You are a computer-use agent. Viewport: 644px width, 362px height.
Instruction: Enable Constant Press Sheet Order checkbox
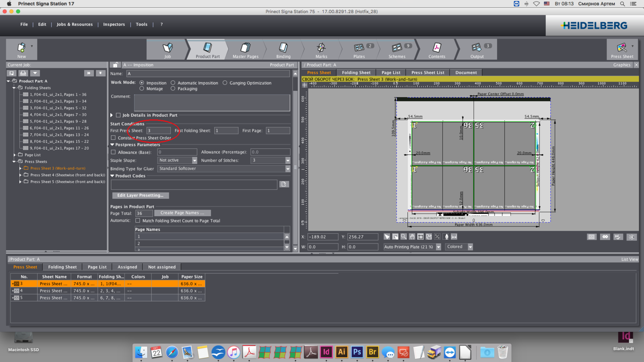click(113, 138)
